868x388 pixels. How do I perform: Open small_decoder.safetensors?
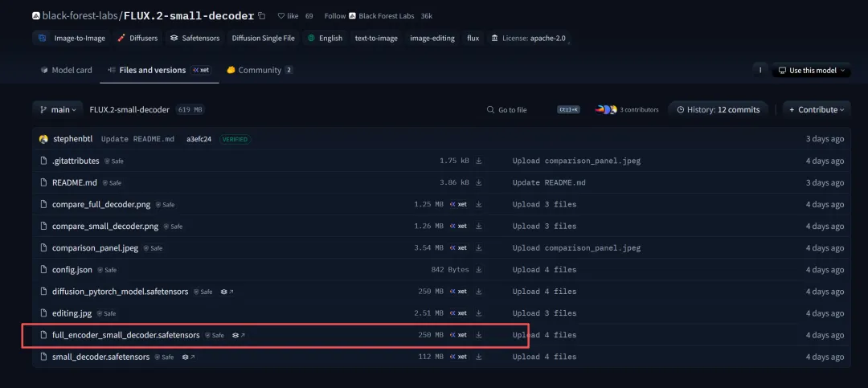click(x=100, y=357)
